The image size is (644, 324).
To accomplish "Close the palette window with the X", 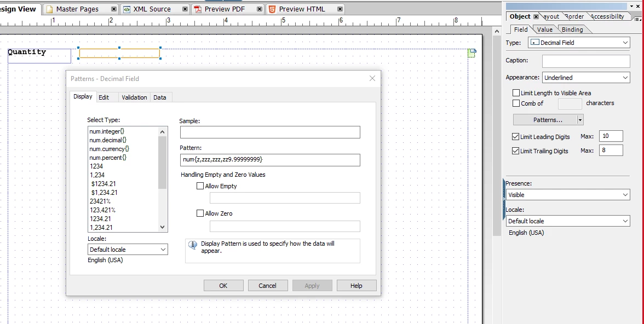I will pyautogui.click(x=639, y=6).
